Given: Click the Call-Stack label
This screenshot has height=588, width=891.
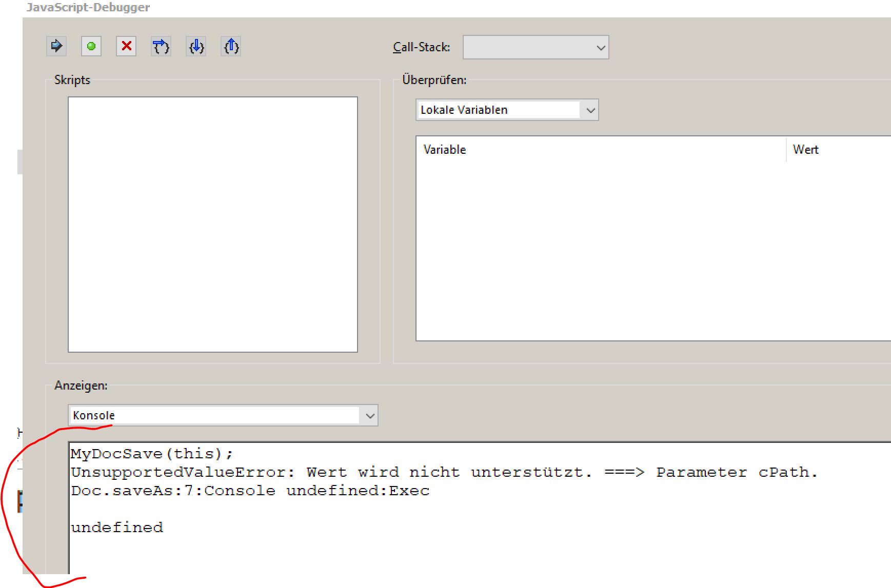Looking at the screenshot, I should pos(421,47).
